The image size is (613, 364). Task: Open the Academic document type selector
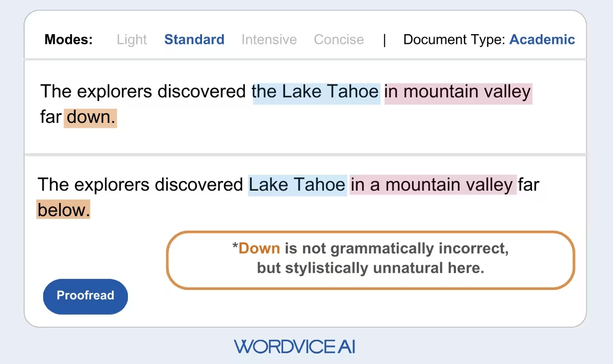click(542, 40)
